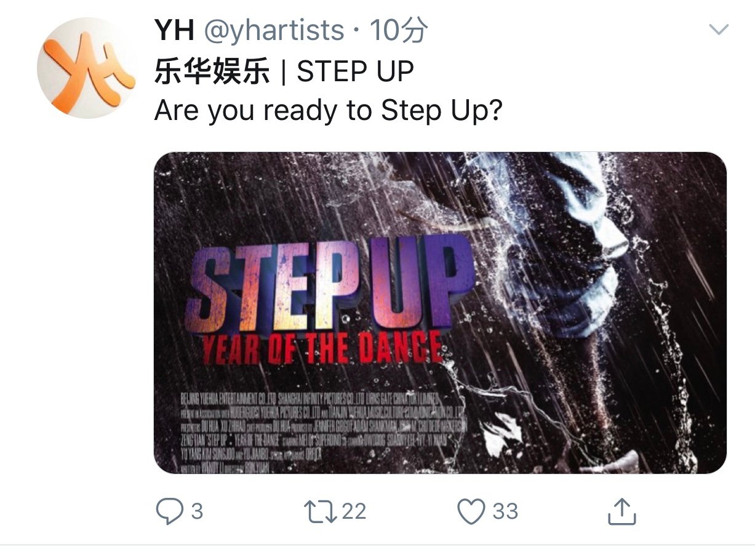Viewport: 755px width, 560px height.
Task: Click the like count 33
Action: (505, 511)
